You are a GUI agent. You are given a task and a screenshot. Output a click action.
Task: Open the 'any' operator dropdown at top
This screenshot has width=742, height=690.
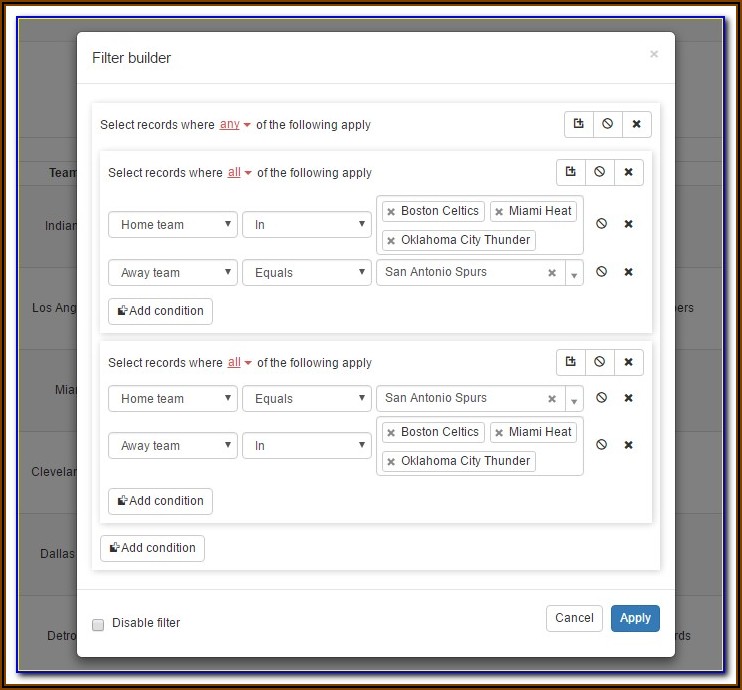click(235, 125)
